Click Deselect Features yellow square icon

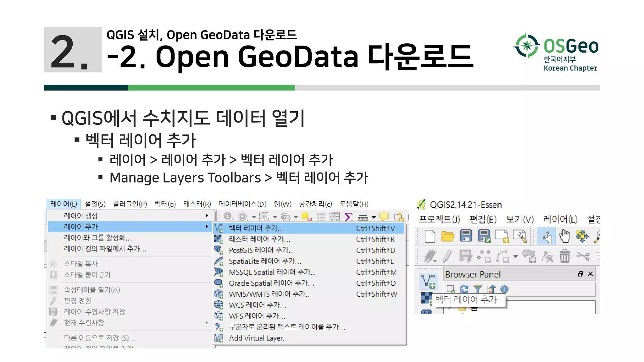point(306,217)
